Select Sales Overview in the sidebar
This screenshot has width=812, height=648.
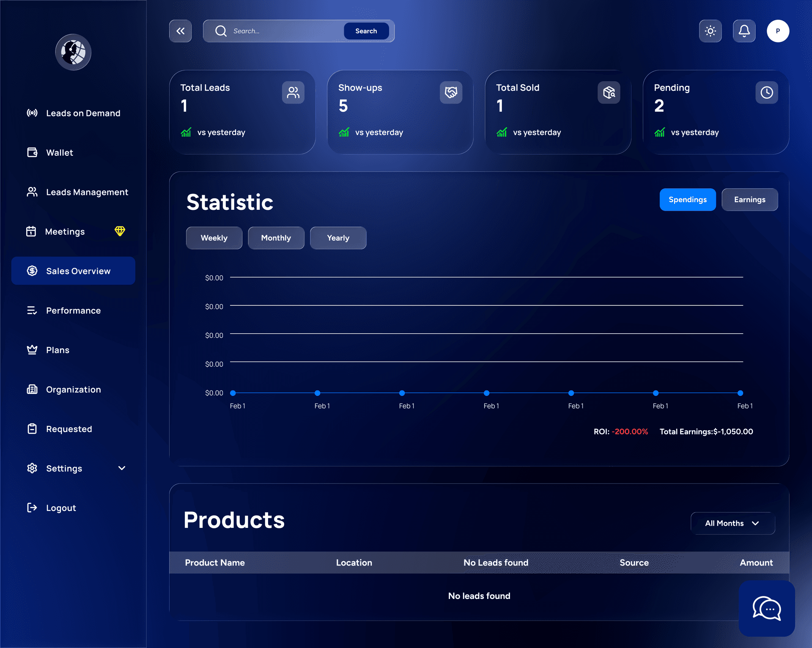(73, 271)
